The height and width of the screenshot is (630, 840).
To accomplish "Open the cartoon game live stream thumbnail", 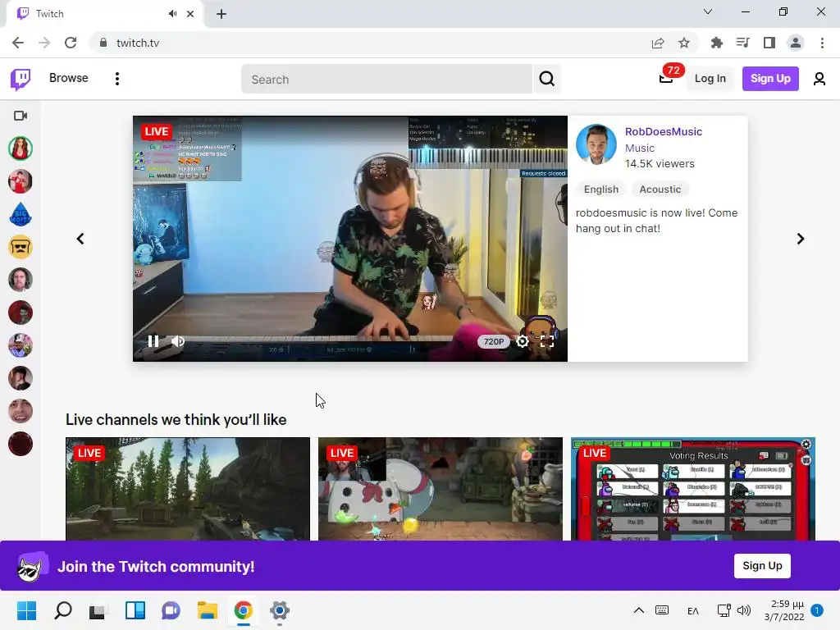I will point(441,489).
